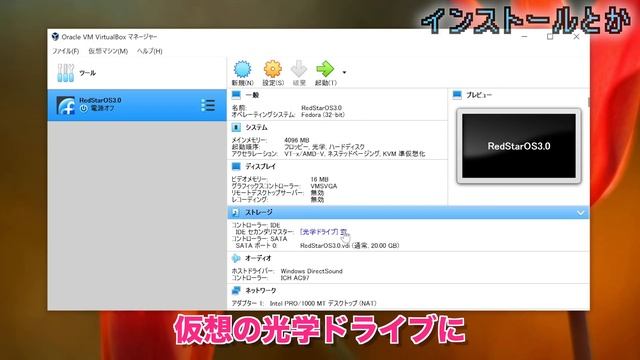Image resolution: width=640 pixels, height=360 pixels.
Task: Open the 仮想マシン(M) menu
Action: click(x=108, y=51)
